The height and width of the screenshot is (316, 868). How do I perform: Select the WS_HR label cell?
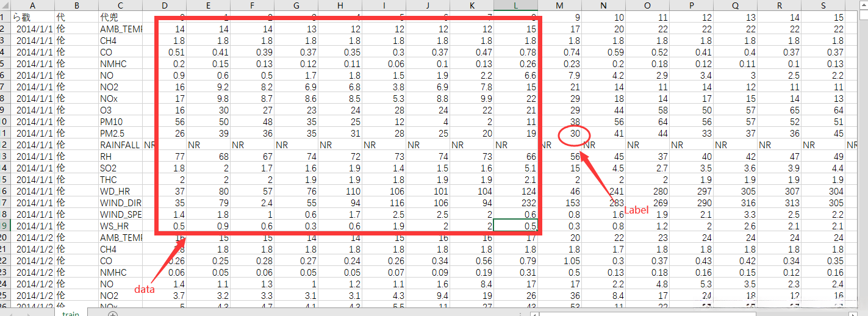(x=120, y=226)
